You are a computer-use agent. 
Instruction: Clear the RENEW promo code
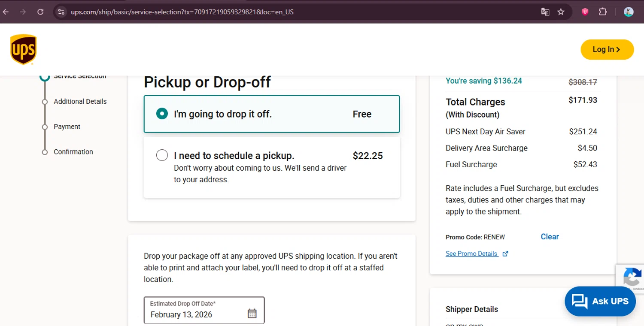(x=550, y=237)
